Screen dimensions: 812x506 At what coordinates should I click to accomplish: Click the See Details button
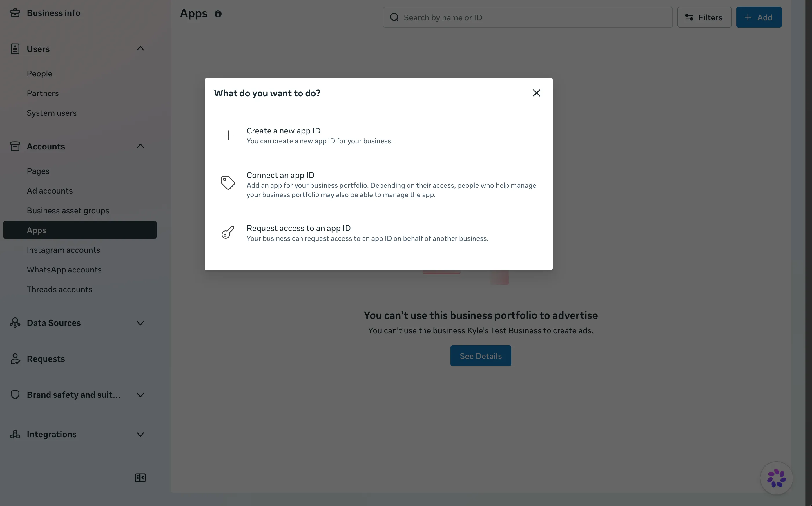click(x=481, y=356)
